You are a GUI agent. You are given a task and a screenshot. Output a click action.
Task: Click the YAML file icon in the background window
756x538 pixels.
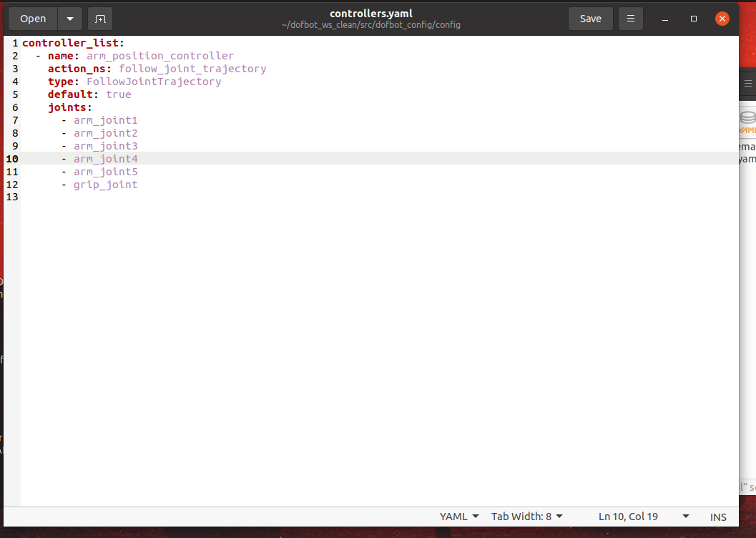click(747, 122)
